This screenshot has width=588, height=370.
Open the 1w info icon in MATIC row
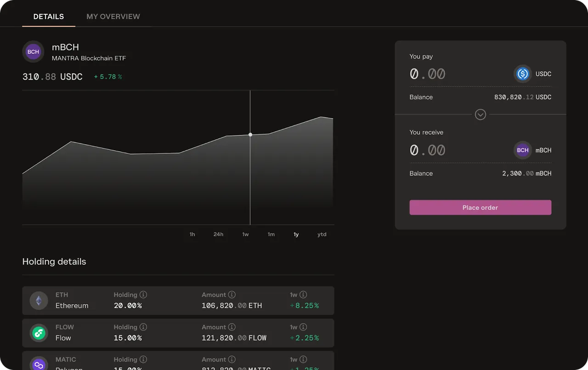(303, 359)
